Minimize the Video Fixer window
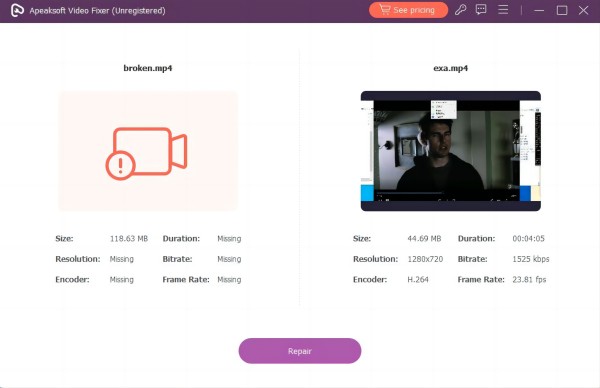 coord(539,10)
